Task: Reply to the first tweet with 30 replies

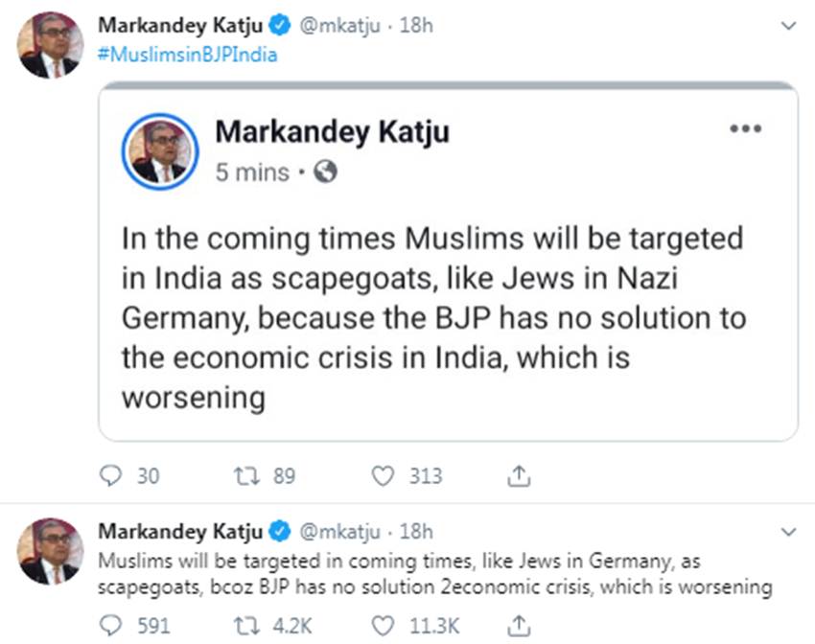Action: click(x=111, y=475)
